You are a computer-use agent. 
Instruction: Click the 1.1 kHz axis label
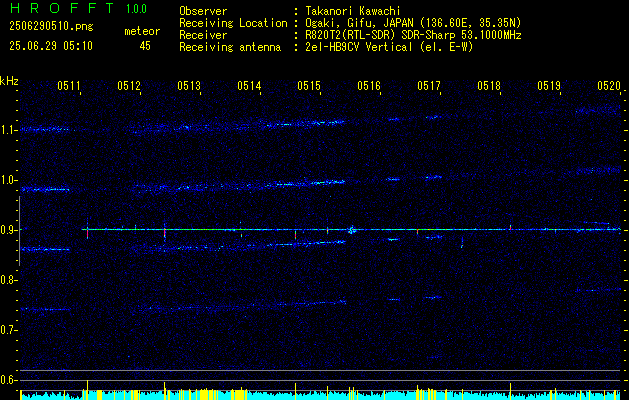click(x=8, y=130)
